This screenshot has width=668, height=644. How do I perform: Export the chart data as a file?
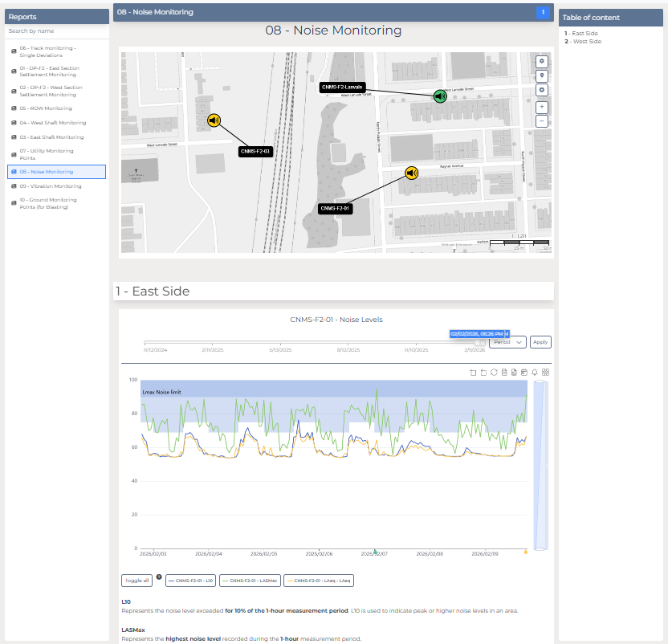pyautogui.click(x=515, y=372)
